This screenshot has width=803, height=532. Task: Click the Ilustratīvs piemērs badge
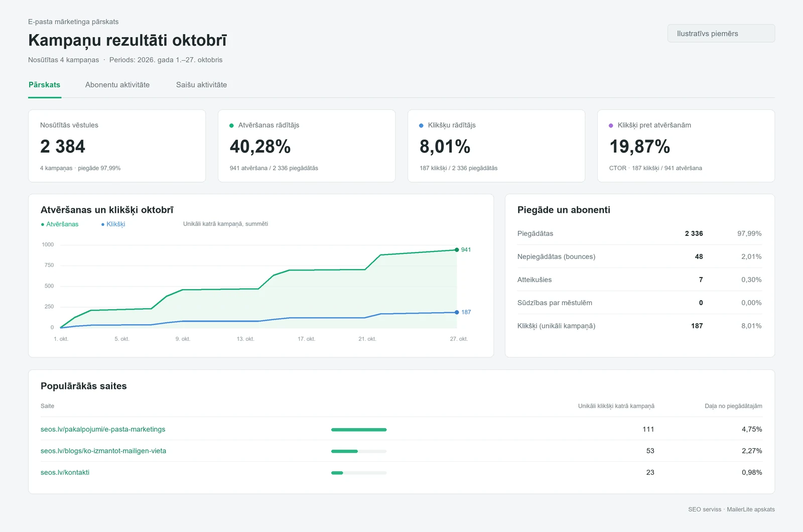721,34
